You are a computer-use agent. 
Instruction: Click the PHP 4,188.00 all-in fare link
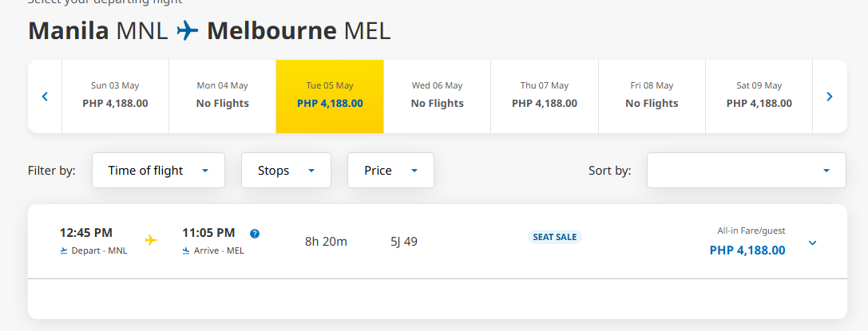[x=747, y=250]
